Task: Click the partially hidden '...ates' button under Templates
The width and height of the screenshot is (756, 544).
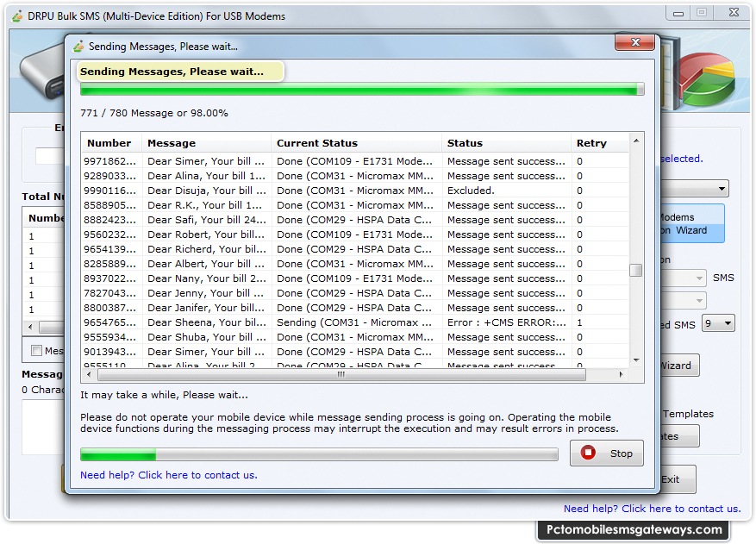Action: pyautogui.click(x=679, y=436)
